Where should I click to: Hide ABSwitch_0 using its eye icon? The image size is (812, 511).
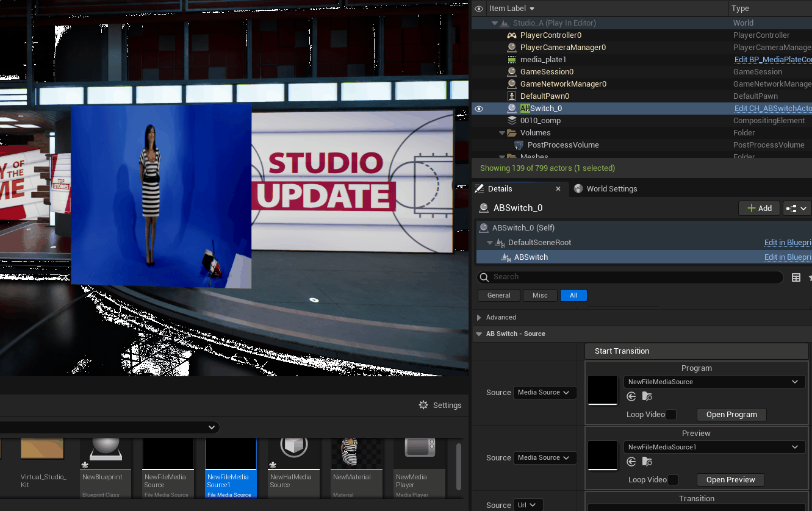479,109
